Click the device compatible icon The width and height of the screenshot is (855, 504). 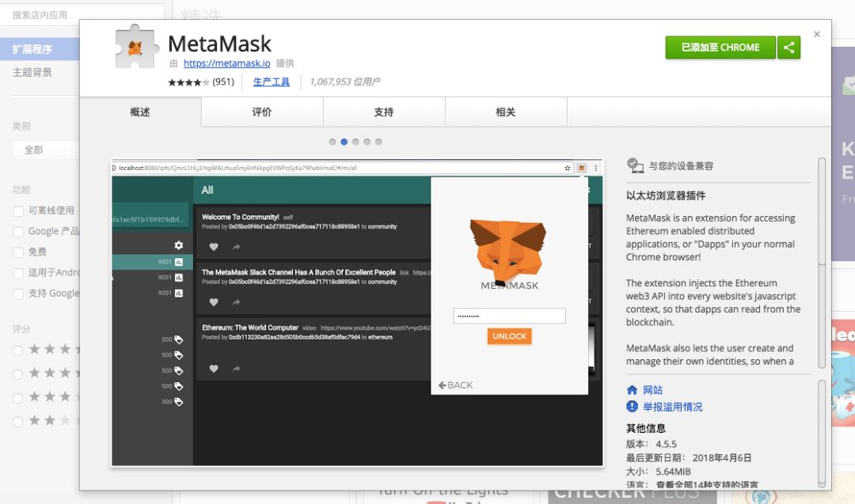point(635,165)
